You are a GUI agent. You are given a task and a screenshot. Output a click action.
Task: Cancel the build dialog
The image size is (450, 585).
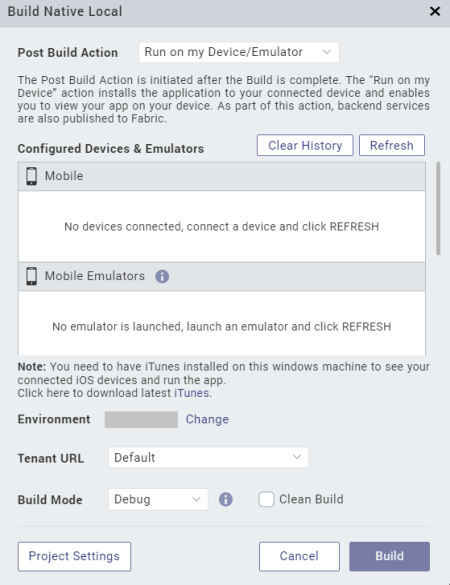point(299,556)
